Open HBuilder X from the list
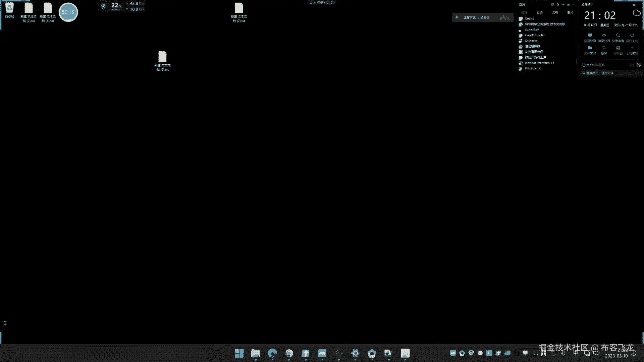This screenshot has height=362, width=644. 532,68
